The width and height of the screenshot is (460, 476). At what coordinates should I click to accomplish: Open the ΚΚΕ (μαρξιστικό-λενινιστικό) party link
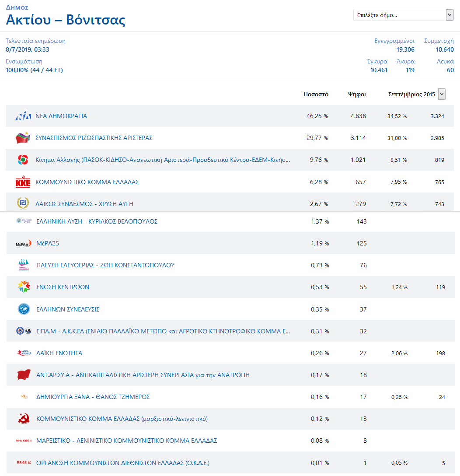point(122,419)
